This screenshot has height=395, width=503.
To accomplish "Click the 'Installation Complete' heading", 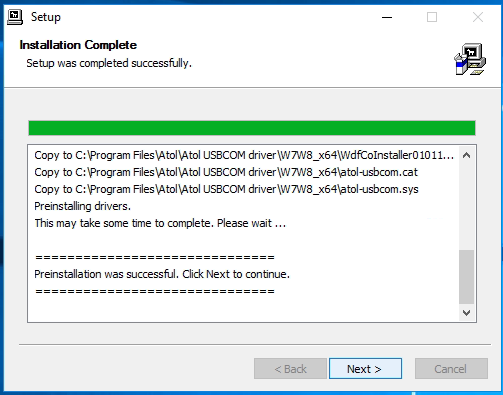I will [78, 45].
